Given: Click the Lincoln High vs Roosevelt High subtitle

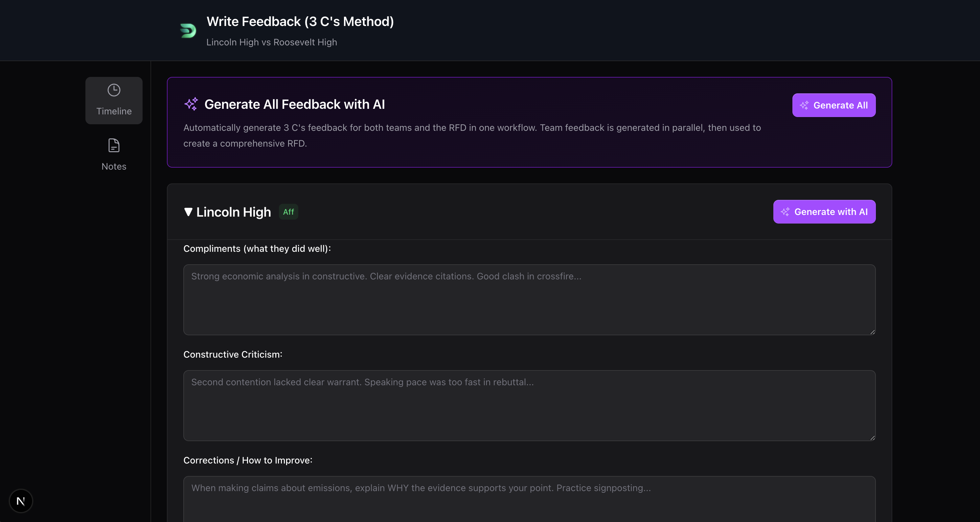Looking at the screenshot, I should (271, 42).
